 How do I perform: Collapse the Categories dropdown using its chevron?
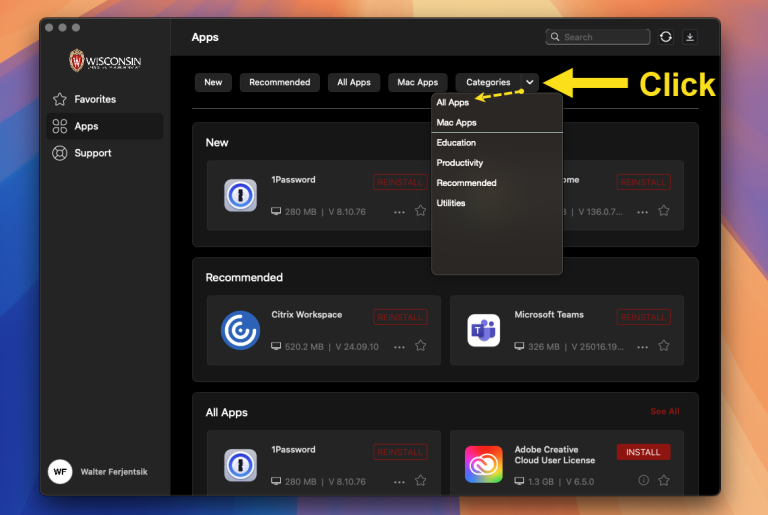coord(529,82)
